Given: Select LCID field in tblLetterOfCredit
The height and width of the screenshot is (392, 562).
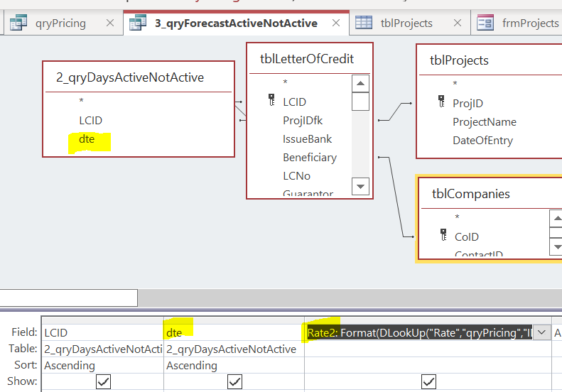Looking at the screenshot, I should [x=294, y=102].
